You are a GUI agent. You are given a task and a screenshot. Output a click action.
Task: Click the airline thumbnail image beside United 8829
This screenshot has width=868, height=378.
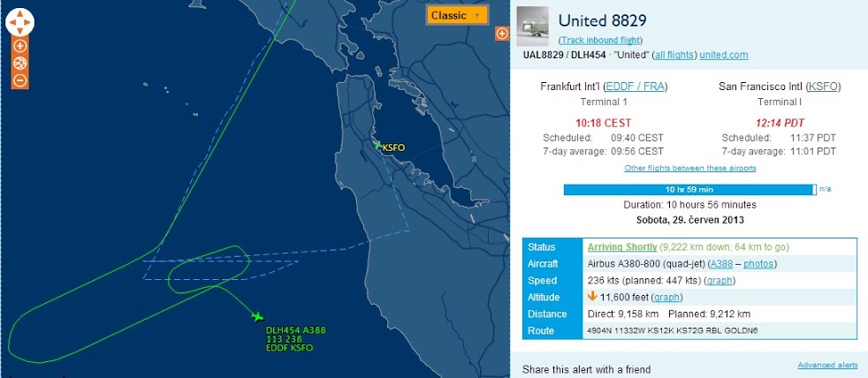(x=531, y=22)
